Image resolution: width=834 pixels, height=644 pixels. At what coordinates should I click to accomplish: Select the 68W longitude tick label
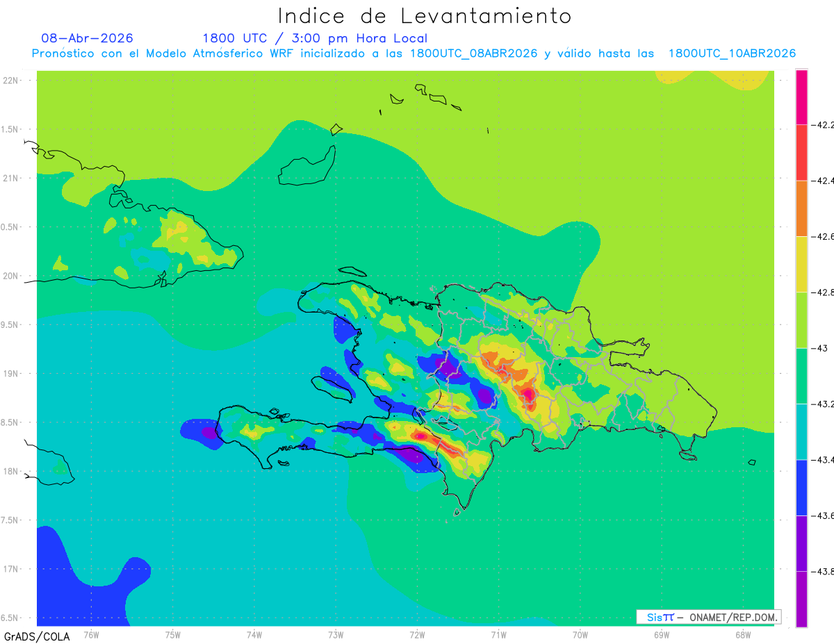[743, 634]
